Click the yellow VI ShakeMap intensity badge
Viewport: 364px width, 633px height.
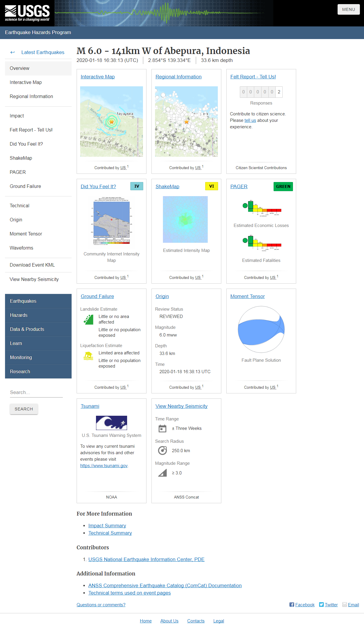[211, 186]
